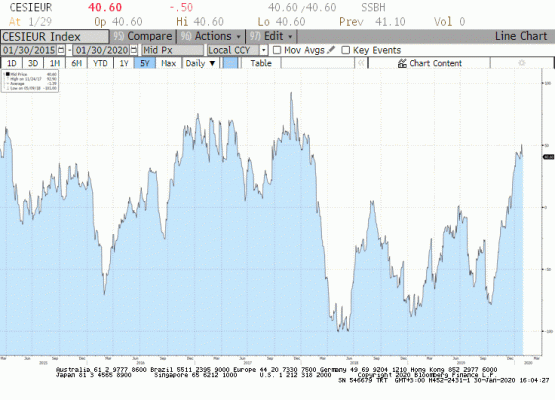Image resolution: width=555 pixels, height=400 pixels.
Task: Open chart settings gear icon
Action: click(521, 63)
